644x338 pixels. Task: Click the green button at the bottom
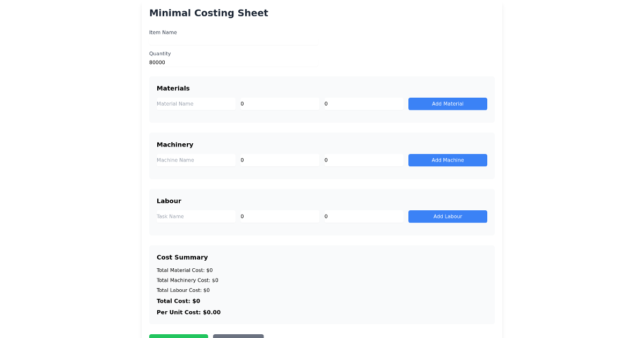pyautogui.click(x=179, y=336)
